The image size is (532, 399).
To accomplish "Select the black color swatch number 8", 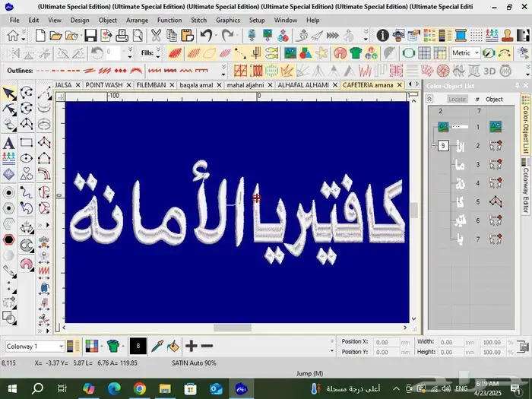I will 138,346.
